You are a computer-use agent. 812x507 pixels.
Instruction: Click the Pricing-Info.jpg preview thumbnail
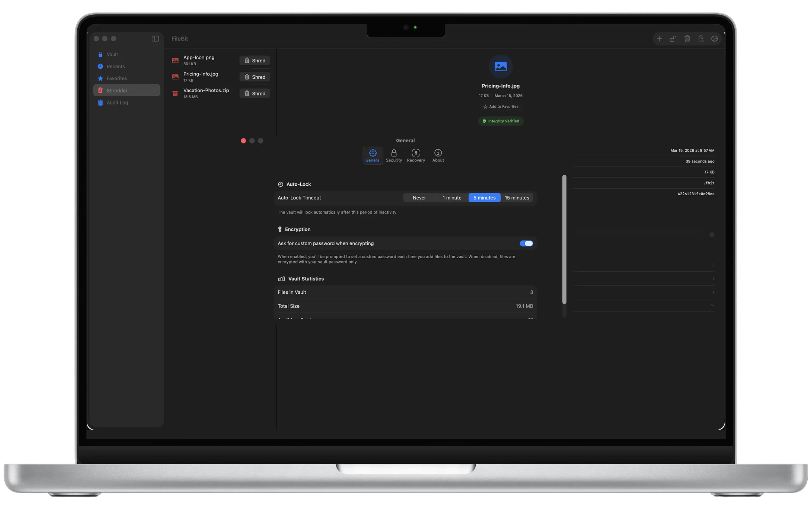(500, 66)
